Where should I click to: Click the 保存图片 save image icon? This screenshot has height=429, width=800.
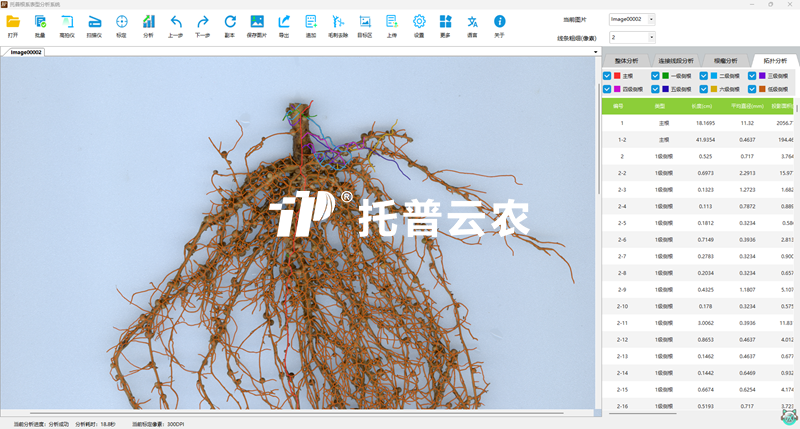click(257, 22)
